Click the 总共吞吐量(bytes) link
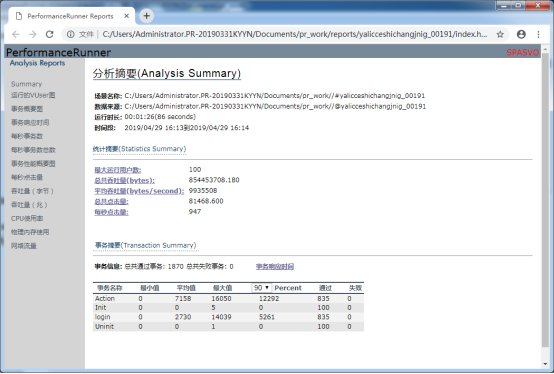 [124, 180]
